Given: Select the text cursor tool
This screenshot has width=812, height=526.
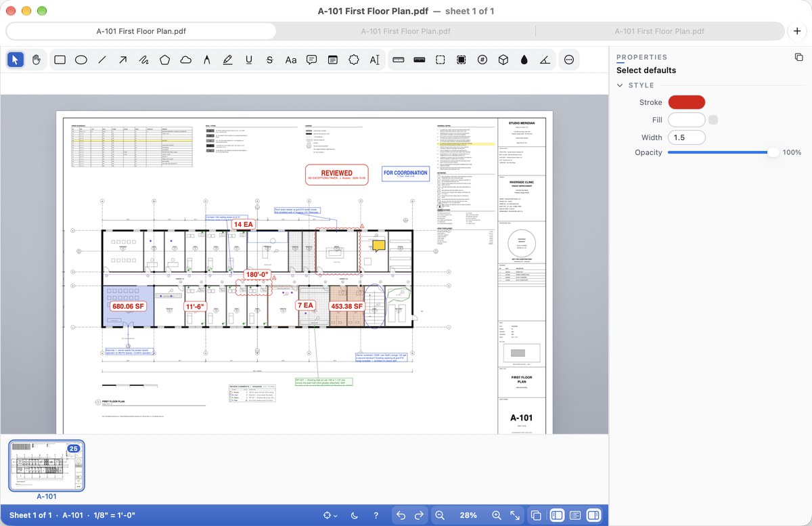Looking at the screenshot, I should 374,60.
